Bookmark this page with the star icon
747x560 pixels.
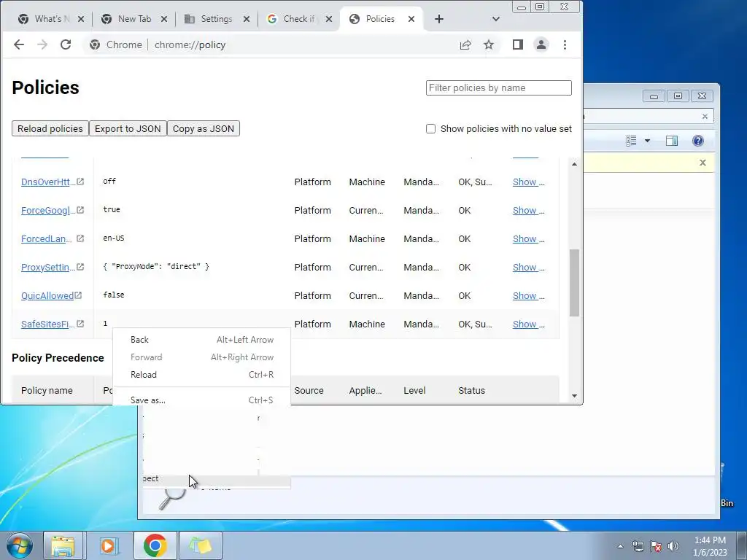[489, 44]
